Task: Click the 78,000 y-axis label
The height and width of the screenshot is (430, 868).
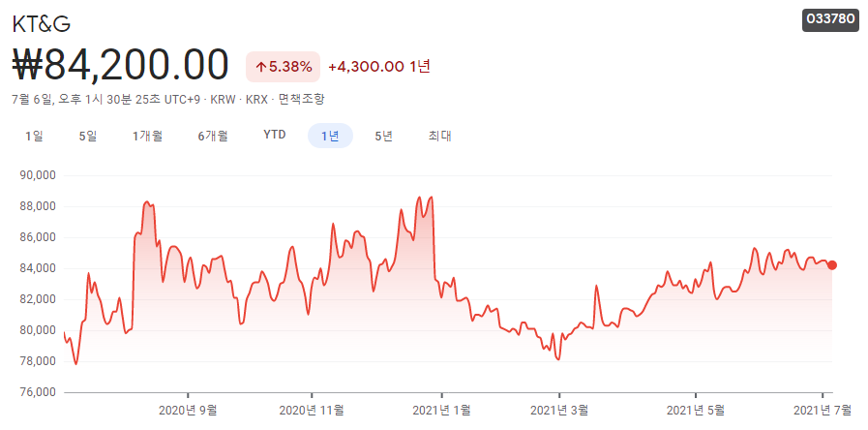Action: (x=38, y=362)
